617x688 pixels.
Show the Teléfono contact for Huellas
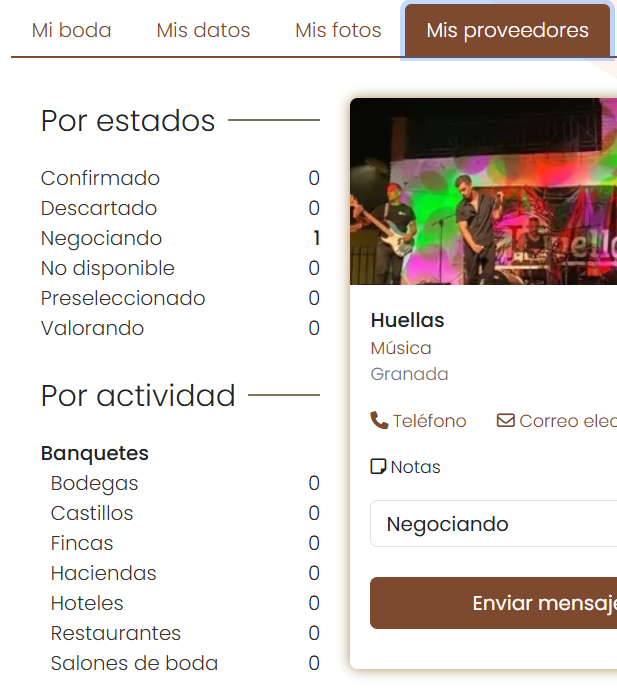click(x=429, y=421)
